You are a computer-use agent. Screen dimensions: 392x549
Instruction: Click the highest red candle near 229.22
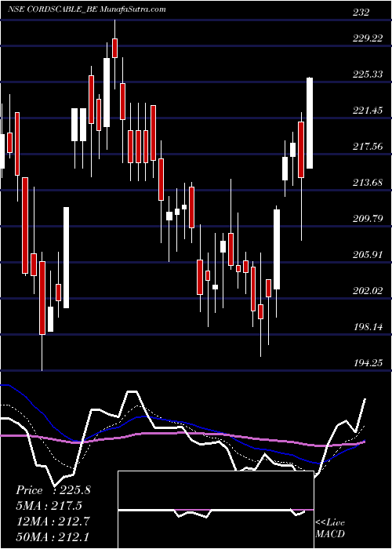(x=114, y=48)
